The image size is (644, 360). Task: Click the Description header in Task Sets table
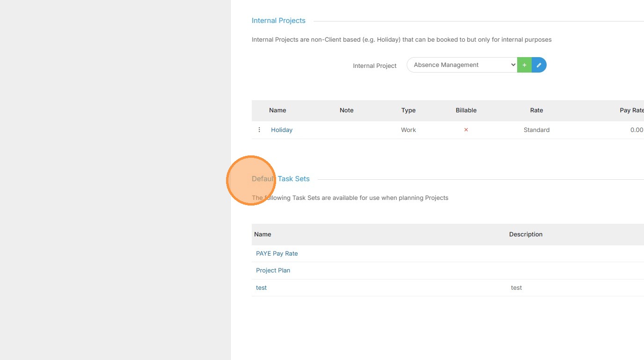tap(526, 235)
